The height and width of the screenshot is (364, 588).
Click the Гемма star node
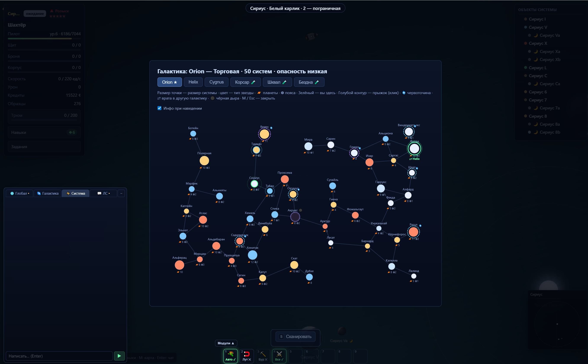pyautogui.click(x=354, y=153)
